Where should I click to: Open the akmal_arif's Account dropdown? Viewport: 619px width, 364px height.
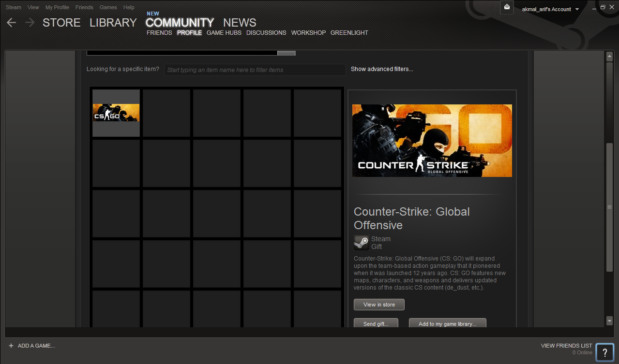click(x=550, y=9)
